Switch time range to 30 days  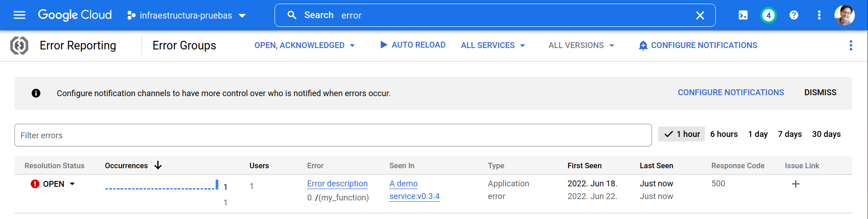click(826, 134)
